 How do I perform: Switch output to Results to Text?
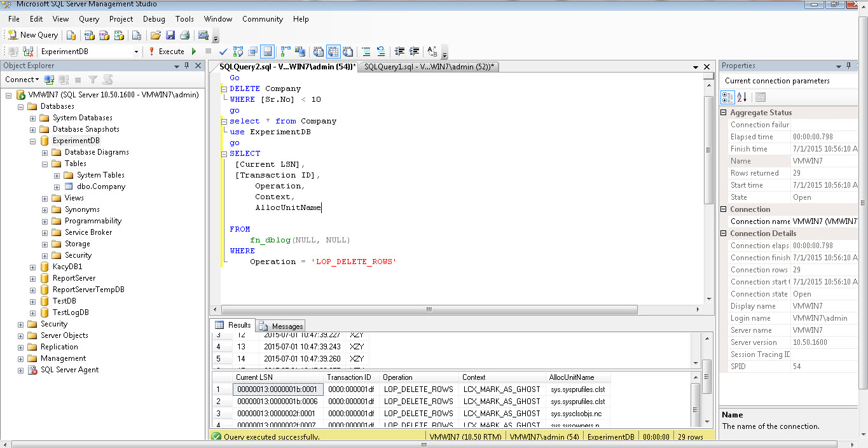tap(318, 52)
